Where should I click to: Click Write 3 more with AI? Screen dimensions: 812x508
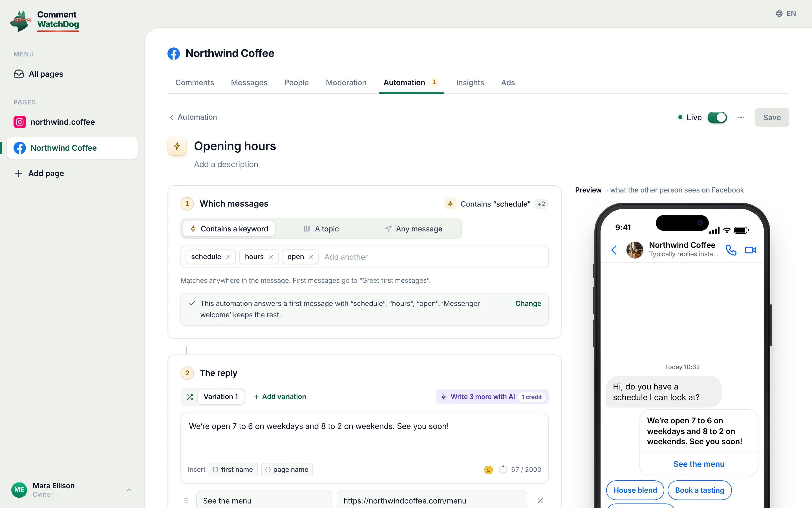(x=492, y=397)
